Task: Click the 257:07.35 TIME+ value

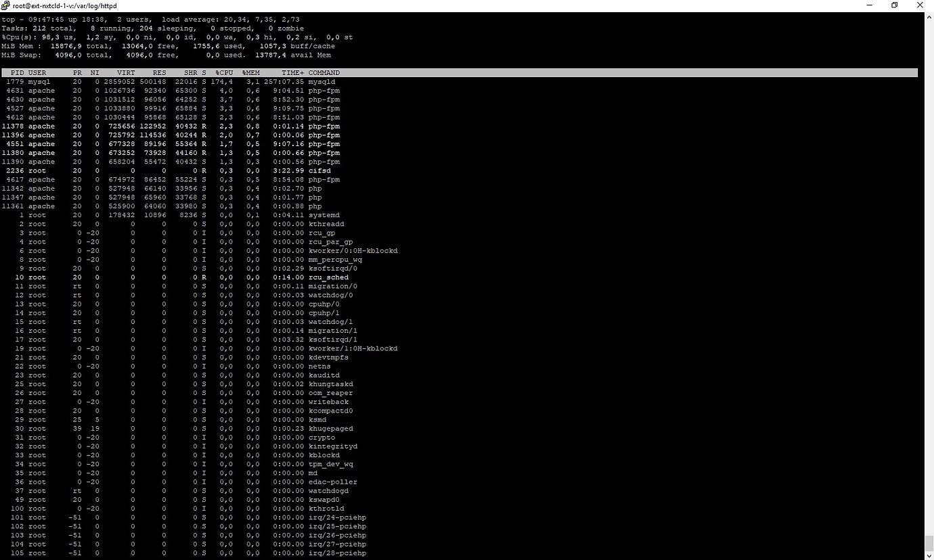Action: tap(284, 81)
